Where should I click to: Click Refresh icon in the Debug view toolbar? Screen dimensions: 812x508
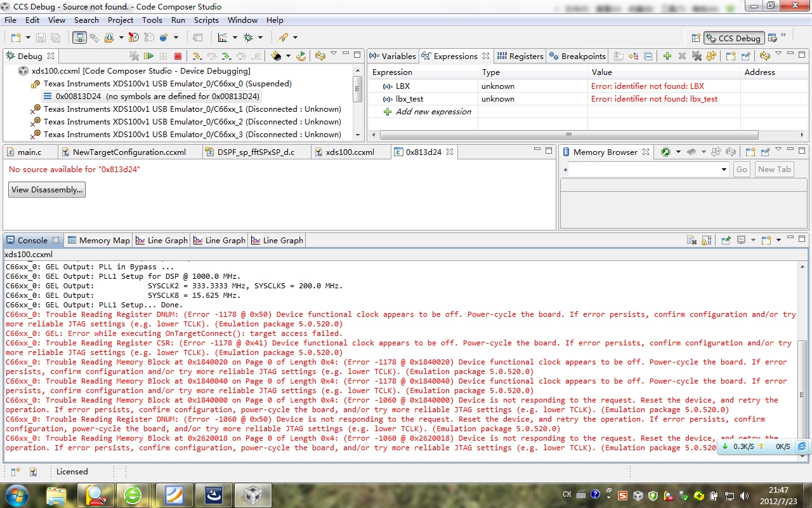320,56
